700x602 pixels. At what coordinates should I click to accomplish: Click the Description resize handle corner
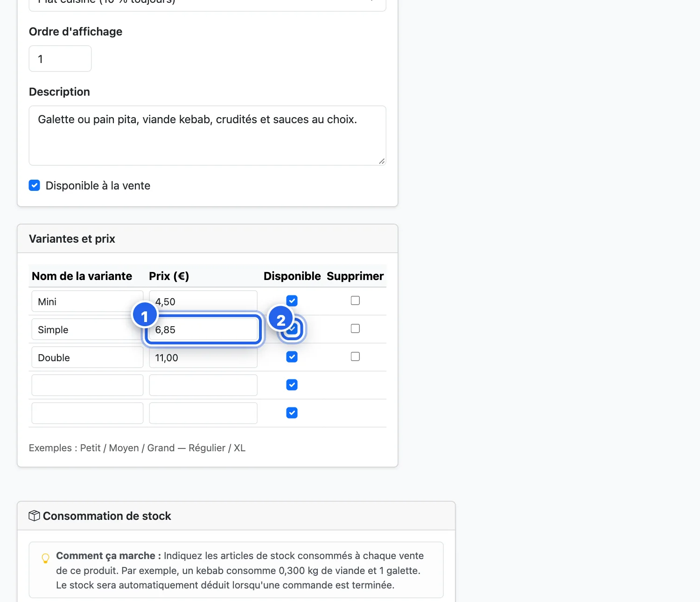[382, 161]
